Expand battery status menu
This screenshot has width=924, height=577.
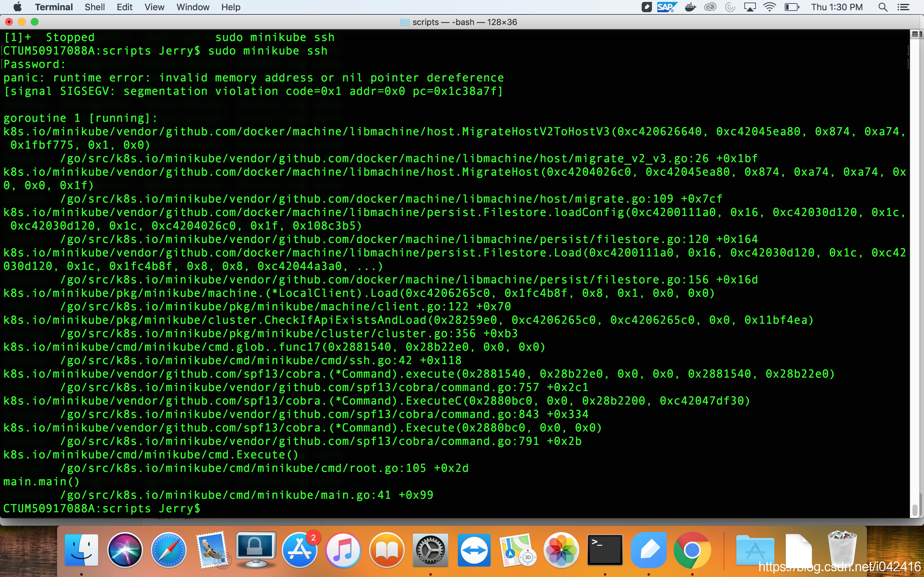[x=791, y=7]
